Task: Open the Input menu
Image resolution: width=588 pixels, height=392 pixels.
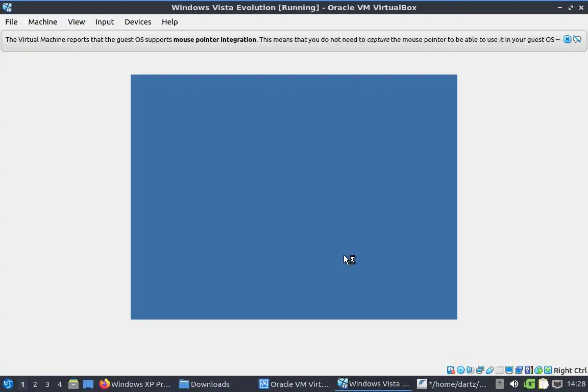Action: (105, 22)
